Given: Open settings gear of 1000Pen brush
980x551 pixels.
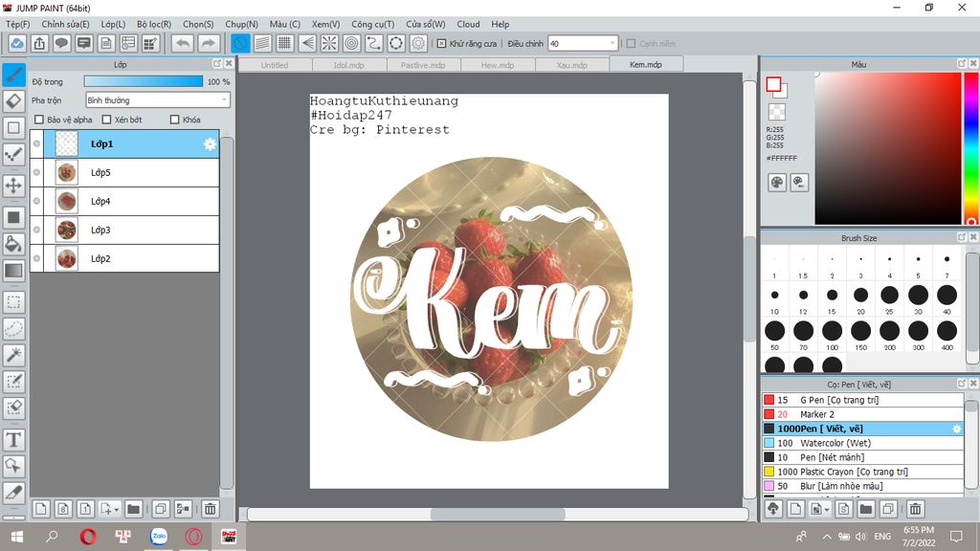Looking at the screenshot, I should point(956,429).
